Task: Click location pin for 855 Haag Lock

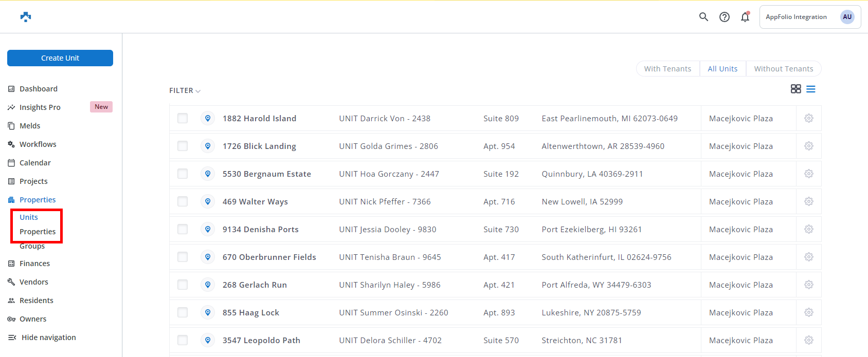Action: [208, 312]
